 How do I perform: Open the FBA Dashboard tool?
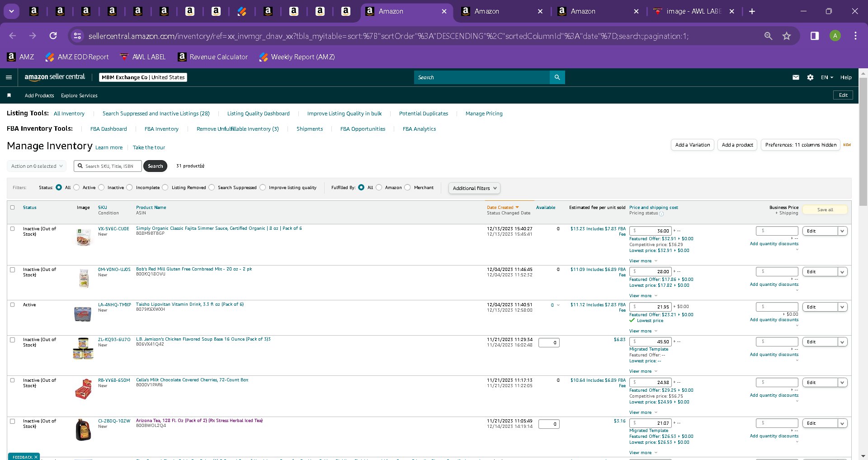108,129
